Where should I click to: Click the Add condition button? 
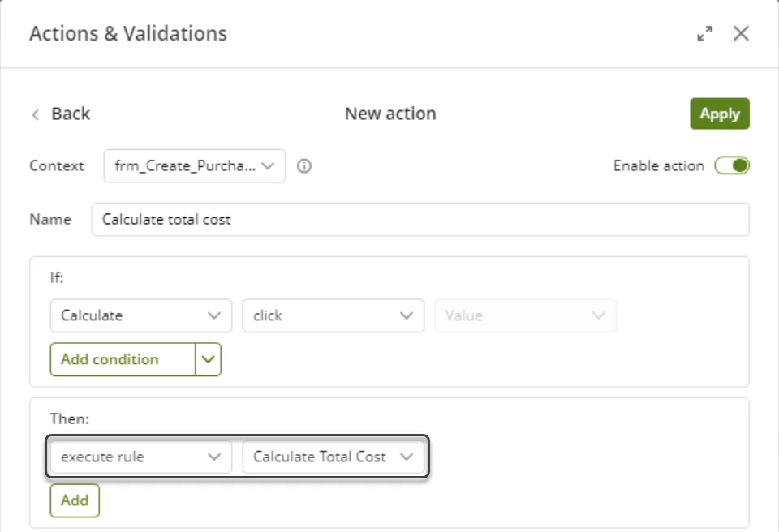(x=123, y=359)
